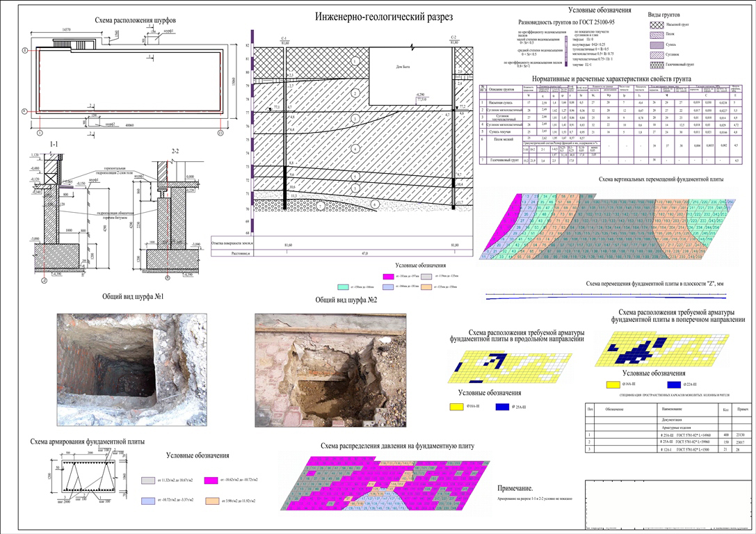Click 'Схема распределения давления на фундаментную плиту' heading
The width and height of the screenshot is (756, 534).
[x=397, y=446]
